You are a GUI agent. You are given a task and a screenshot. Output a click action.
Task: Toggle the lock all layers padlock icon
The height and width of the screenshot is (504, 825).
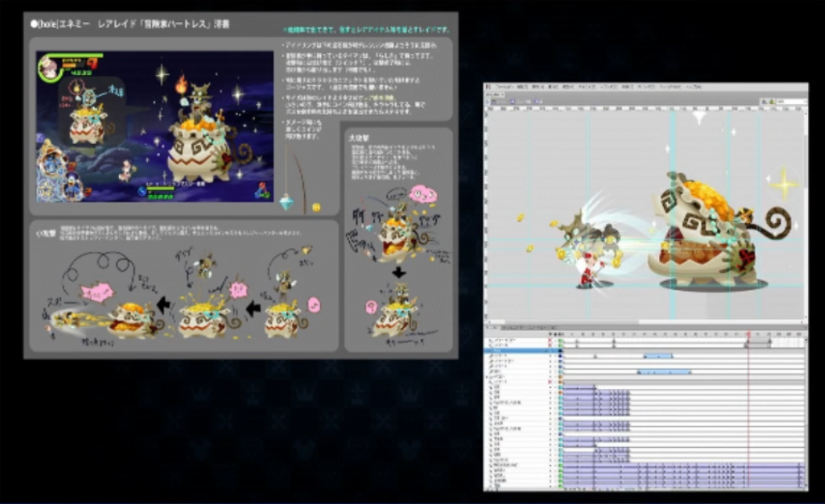tap(555, 334)
